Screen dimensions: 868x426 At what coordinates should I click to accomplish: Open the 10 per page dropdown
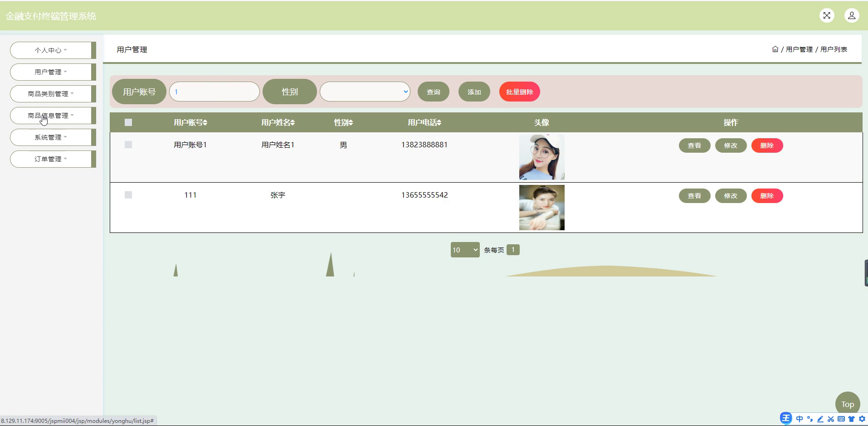coord(465,250)
